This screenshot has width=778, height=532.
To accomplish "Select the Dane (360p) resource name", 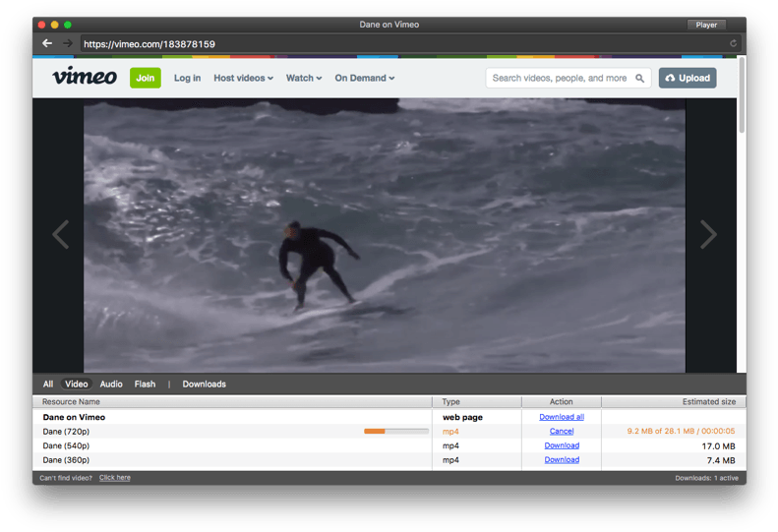I will coord(66,460).
